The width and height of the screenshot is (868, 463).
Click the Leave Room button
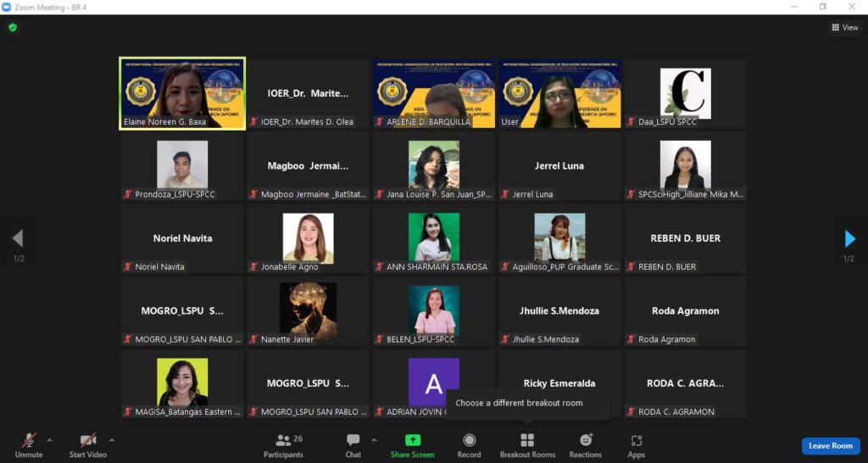tap(830, 446)
